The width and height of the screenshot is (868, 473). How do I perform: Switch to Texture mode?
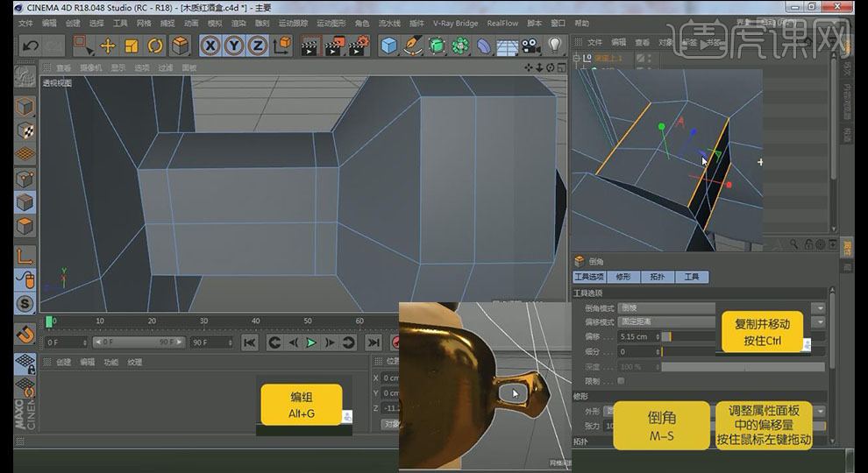pyautogui.click(x=25, y=131)
